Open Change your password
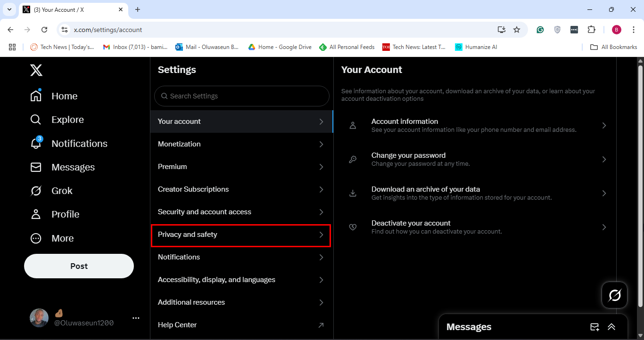Viewport: 644px width, 340px height. pos(474,159)
